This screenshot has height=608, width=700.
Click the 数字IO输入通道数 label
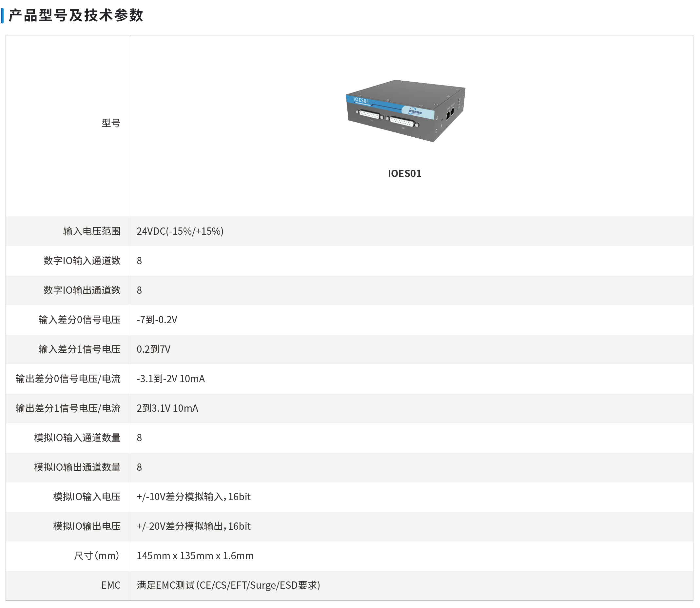click(x=82, y=261)
